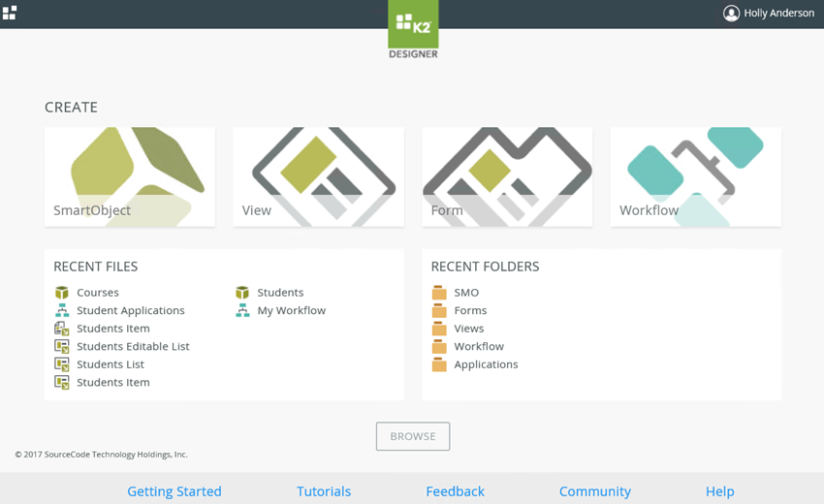Viewport: 824px width, 504px height.
Task: Click the SMO folder icon
Action: [439, 292]
